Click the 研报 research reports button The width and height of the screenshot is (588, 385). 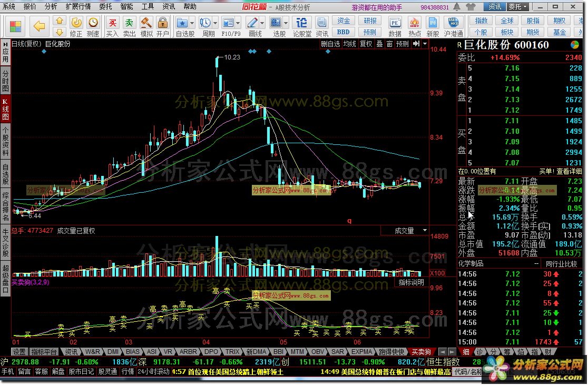(370, 21)
